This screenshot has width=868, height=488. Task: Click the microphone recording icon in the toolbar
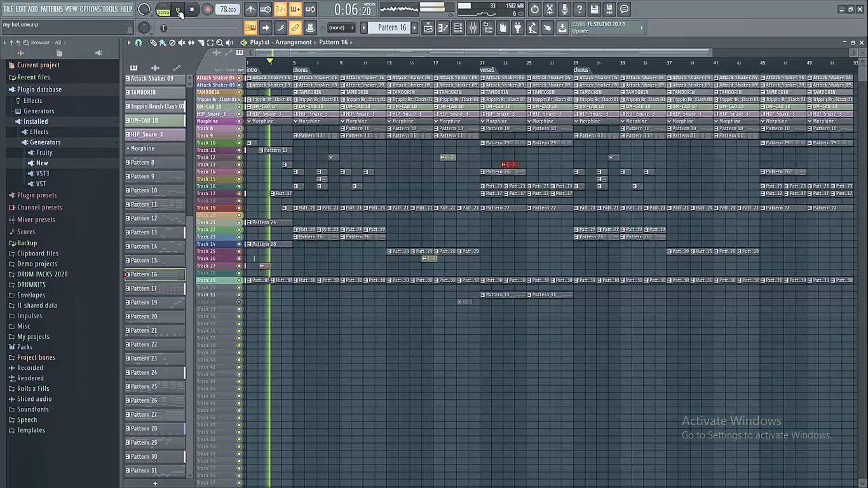(565, 9)
